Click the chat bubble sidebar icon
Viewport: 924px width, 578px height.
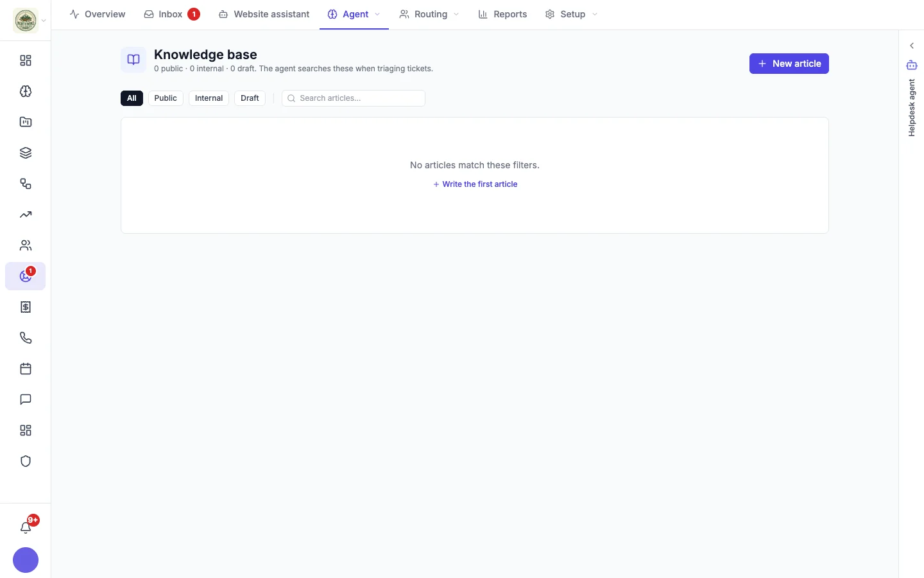coord(26,399)
